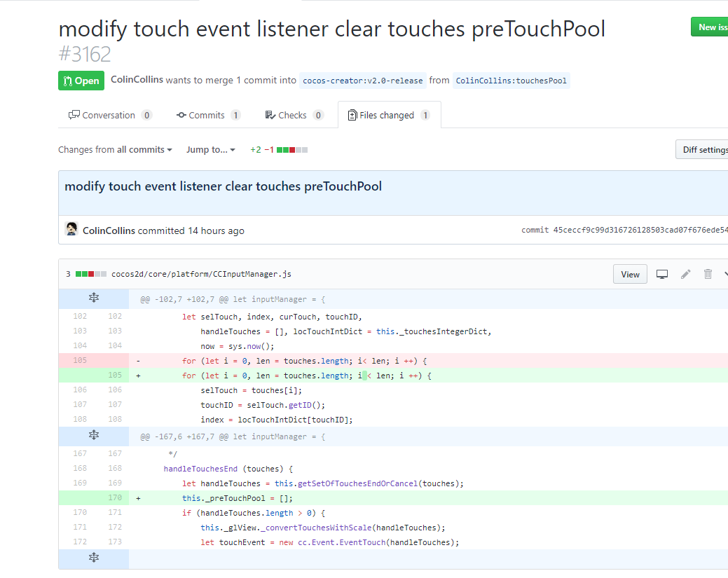Click the file path CCInputManager.js

(x=201, y=274)
